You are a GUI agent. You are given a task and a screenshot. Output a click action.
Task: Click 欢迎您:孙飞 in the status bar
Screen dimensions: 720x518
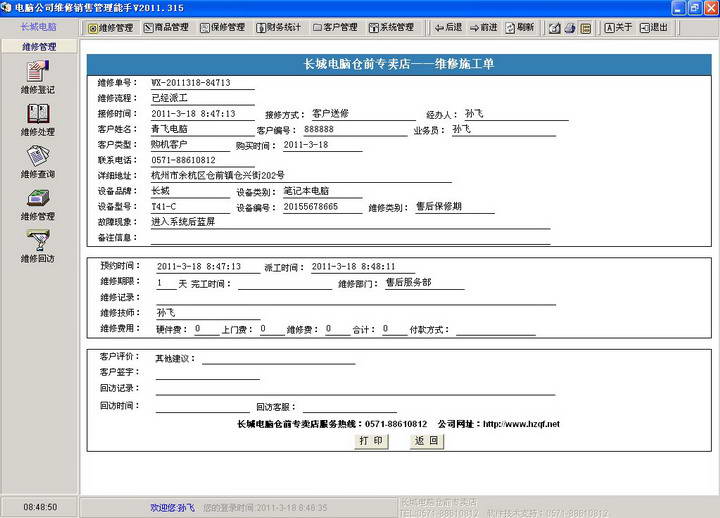pos(173,507)
